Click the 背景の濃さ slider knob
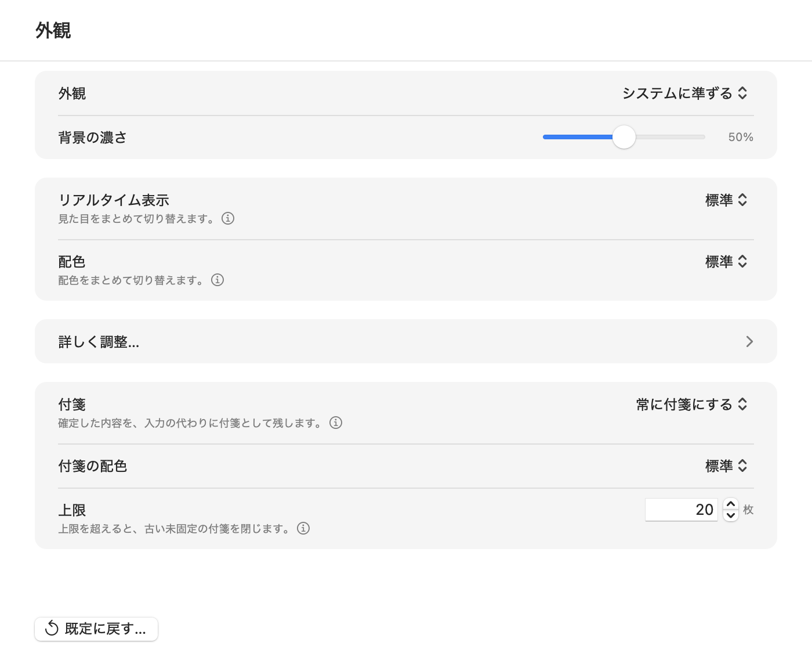This screenshot has height=664, width=812. coord(624,137)
